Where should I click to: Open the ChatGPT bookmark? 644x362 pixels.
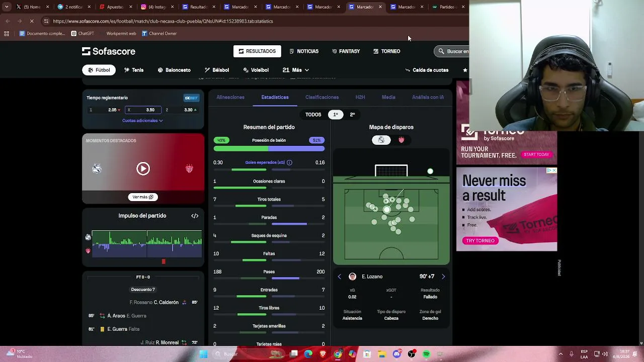tap(83, 34)
